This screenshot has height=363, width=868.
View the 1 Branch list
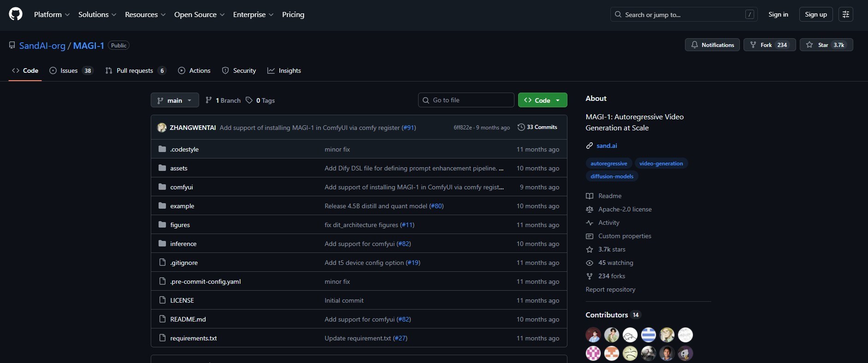coord(223,100)
